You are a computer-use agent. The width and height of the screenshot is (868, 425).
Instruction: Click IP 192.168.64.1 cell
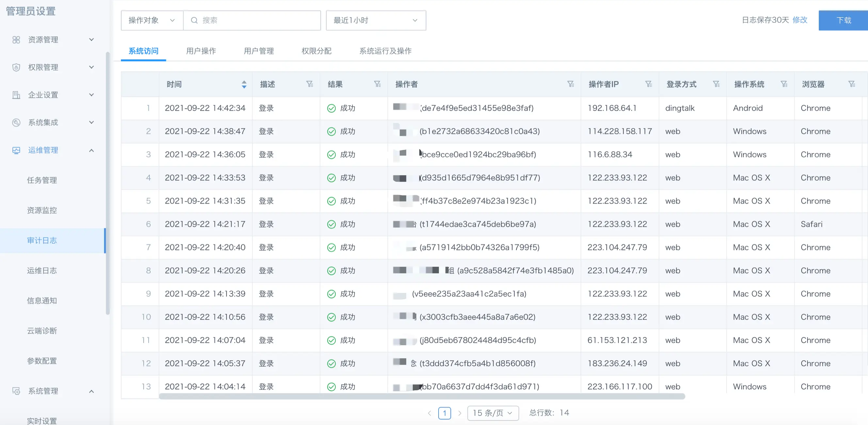tap(612, 108)
